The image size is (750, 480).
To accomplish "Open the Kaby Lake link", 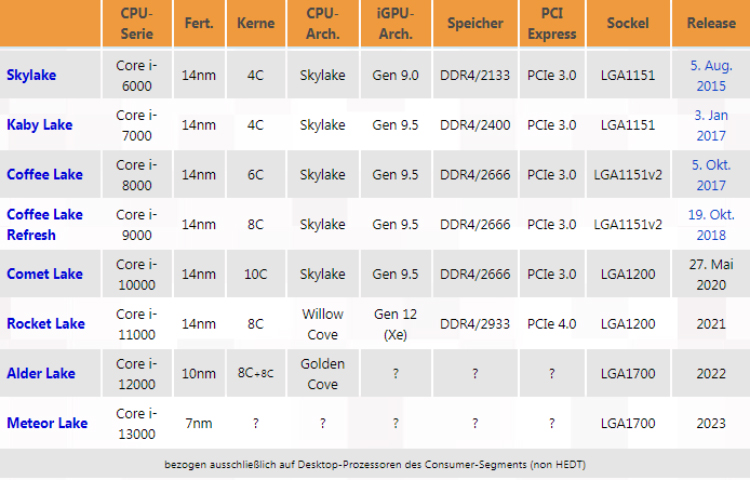I will [x=40, y=125].
